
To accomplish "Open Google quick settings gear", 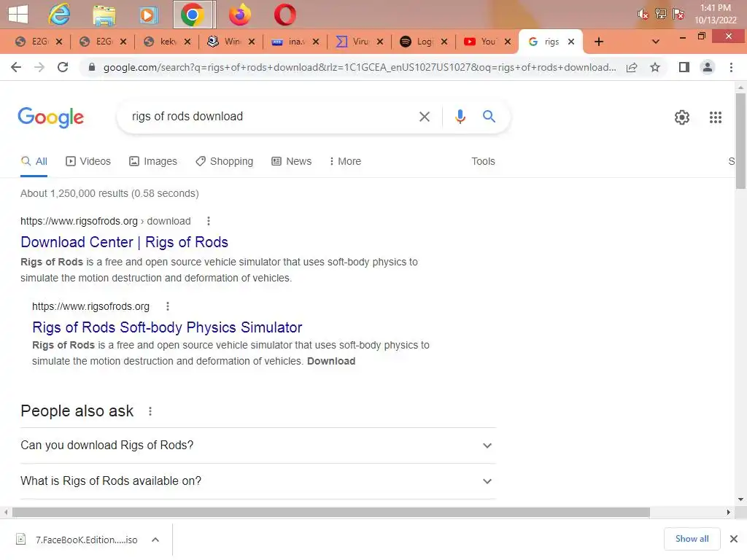I will point(682,117).
